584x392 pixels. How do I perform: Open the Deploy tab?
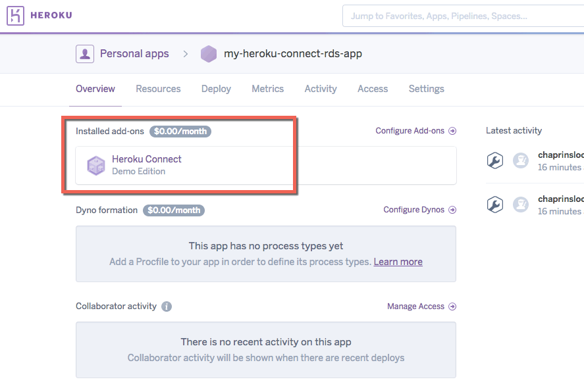pyautogui.click(x=216, y=89)
